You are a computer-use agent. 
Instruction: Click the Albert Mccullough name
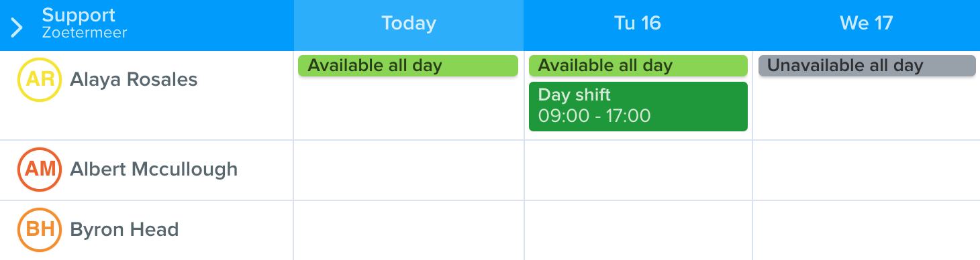pos(154,170)
